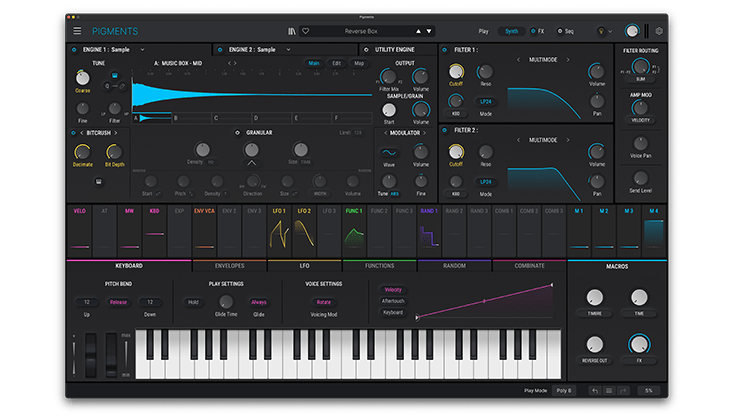Click the pitch bend wheel
This screenshot has height=417, width=732.
click(91, 355)
